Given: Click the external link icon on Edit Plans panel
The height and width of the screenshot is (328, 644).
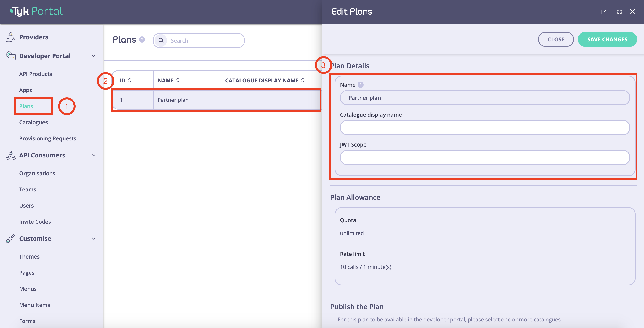Looking at the screenshot, I should pyautogui.click(x=604, y=11).
